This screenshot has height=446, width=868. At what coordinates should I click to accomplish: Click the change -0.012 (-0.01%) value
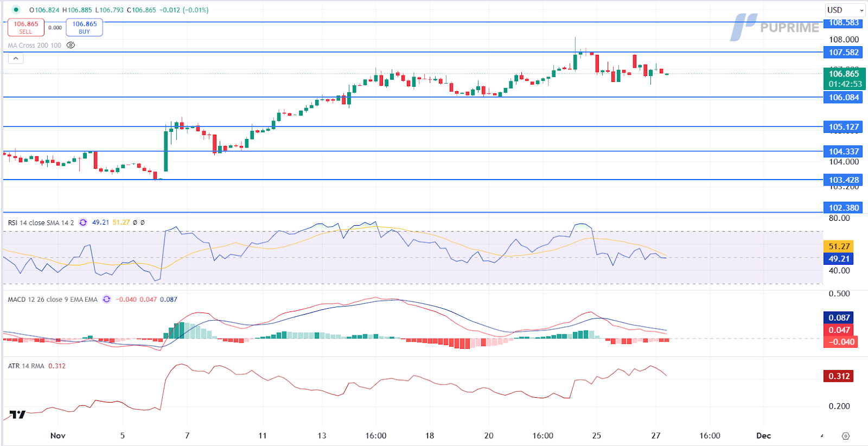(x=184, y=10)
